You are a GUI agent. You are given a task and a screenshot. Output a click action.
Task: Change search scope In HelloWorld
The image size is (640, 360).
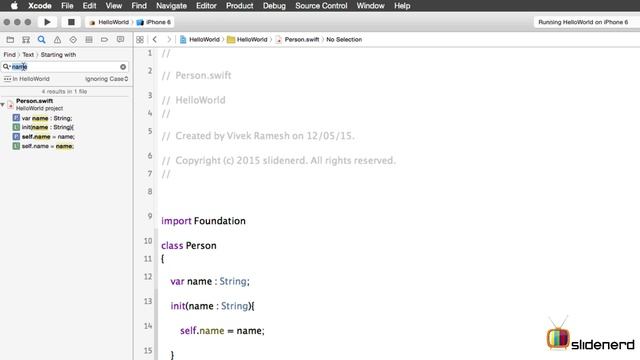coord(27,79)
